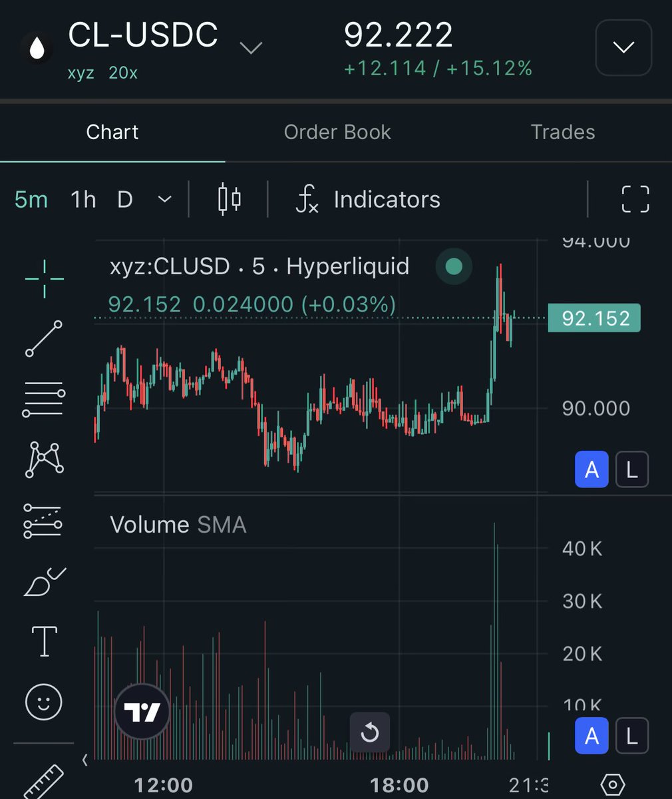This screenshot has width=672, height=799.
Task: Click the 92.152 current price label
Action: (594, 318)
